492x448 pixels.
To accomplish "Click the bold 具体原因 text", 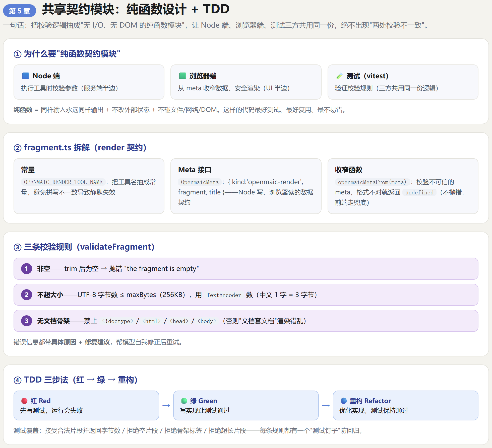I will coord(64,342).
